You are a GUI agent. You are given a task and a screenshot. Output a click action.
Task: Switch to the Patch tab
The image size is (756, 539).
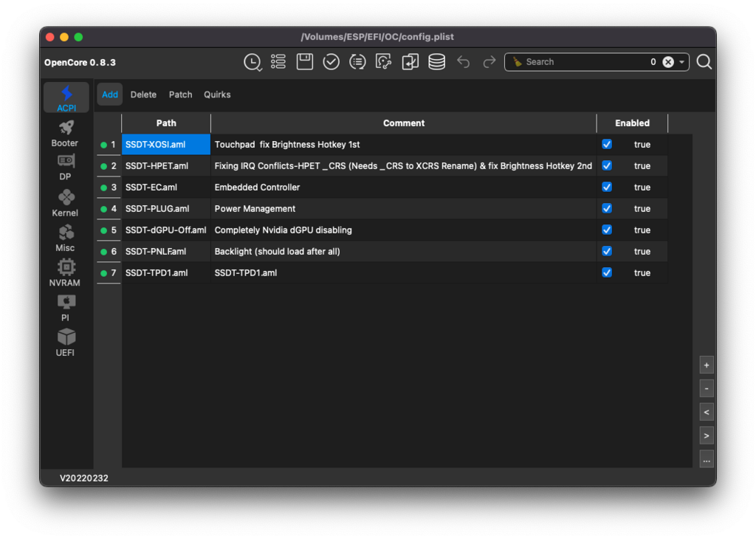point(180,95)
